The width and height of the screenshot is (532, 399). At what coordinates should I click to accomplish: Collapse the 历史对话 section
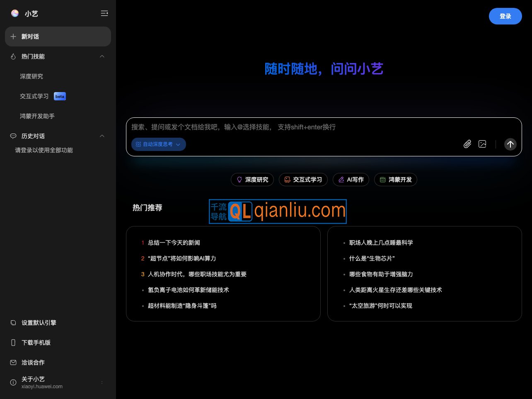pos(102,136)
